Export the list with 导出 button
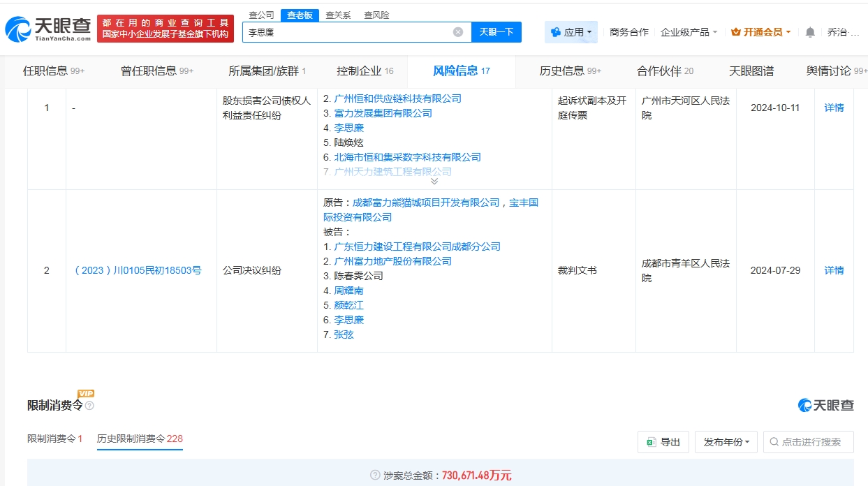Screen dimensions: 868x486 (663, 442)
